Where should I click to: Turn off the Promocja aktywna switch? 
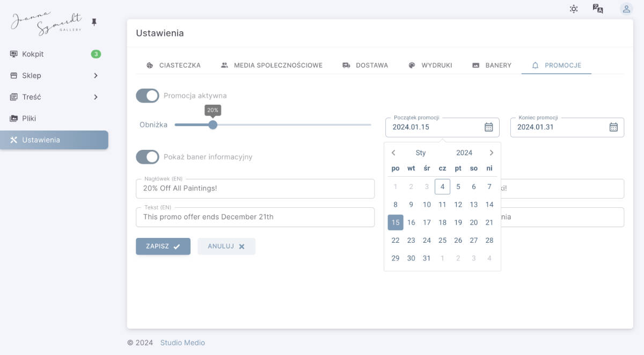pos(148,96)
